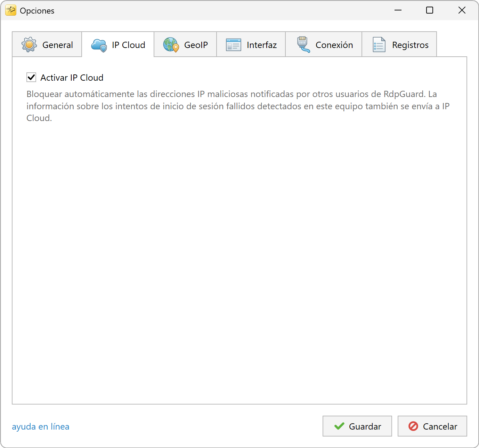Click the RdpGuard app icon in title bar
The width and height of the screenshot is (479, 448).
coord(11,10)
